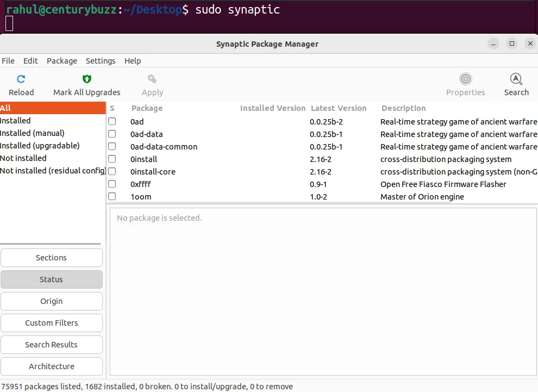
Task: Open the Edit menu
Action: point(30,61)
